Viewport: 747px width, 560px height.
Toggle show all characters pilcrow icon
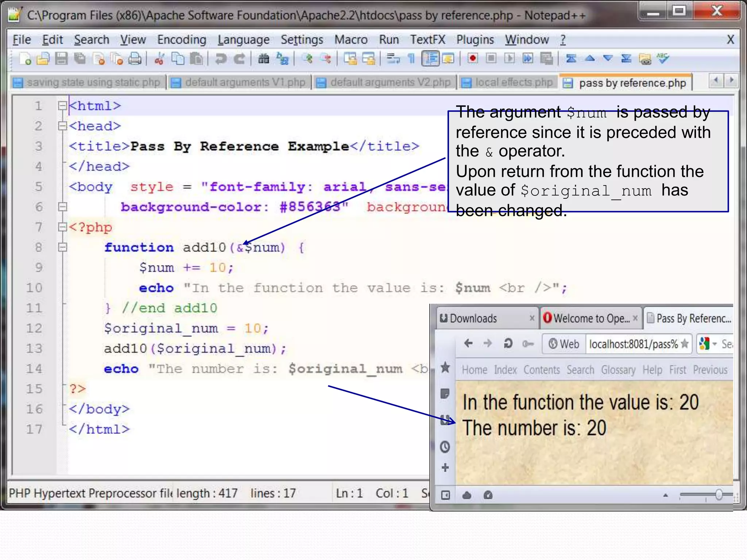point(411,59)
